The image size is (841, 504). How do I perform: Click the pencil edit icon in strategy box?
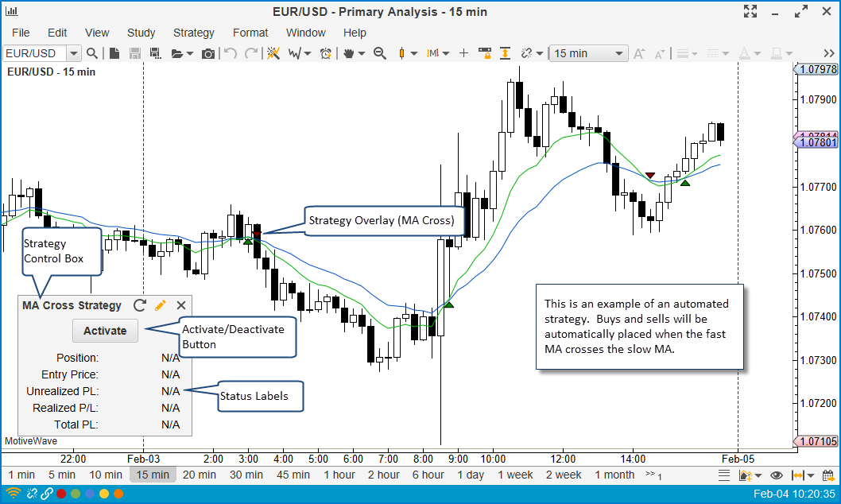(160, 305)
